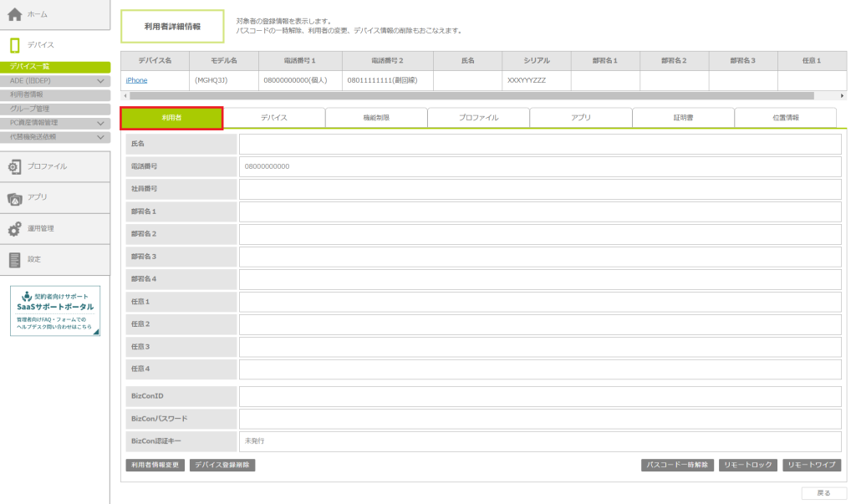This screenshot has width=856, height=504.
Task: Open Operations Management gears icon
Action: point(14,229)
